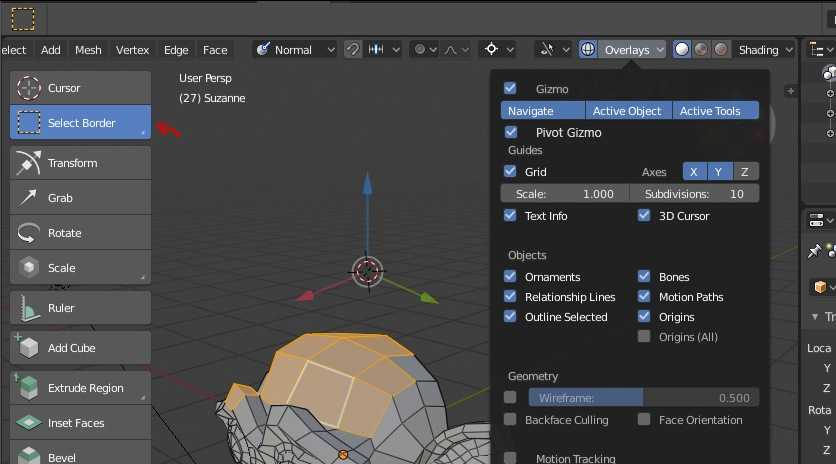Open the Normal orientation dropdown
836x464 pixels.
tap(295, 50)
